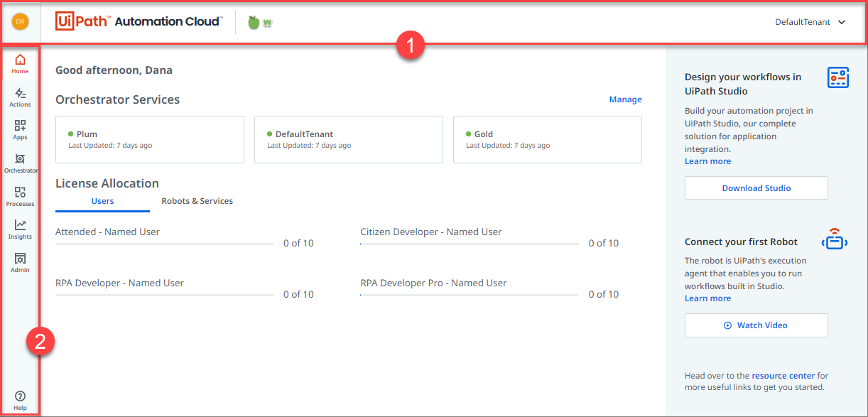The height and width of the screenshot is (417, 868).
Task: Click the RPA Developer - Named User progress bar
Action: (x=164, y=295)
